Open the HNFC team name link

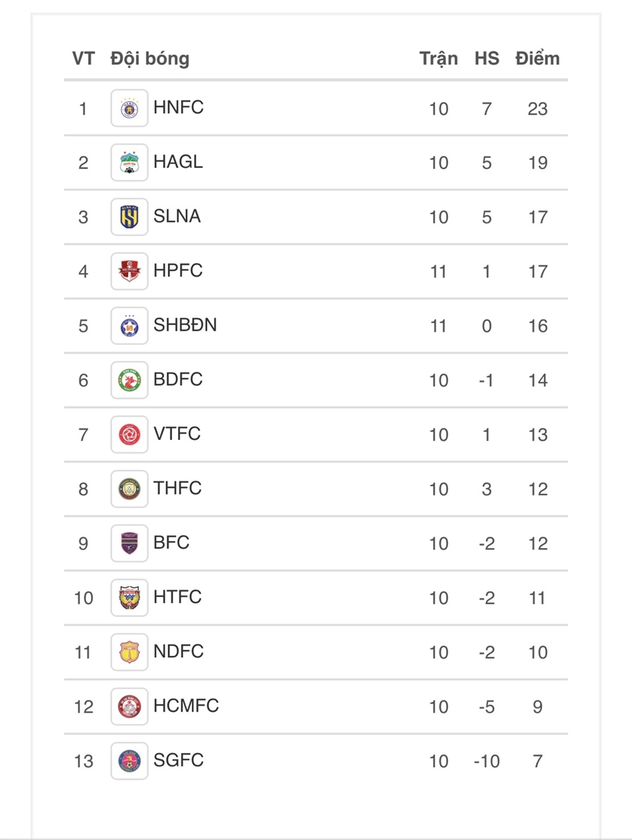point(179,107)
